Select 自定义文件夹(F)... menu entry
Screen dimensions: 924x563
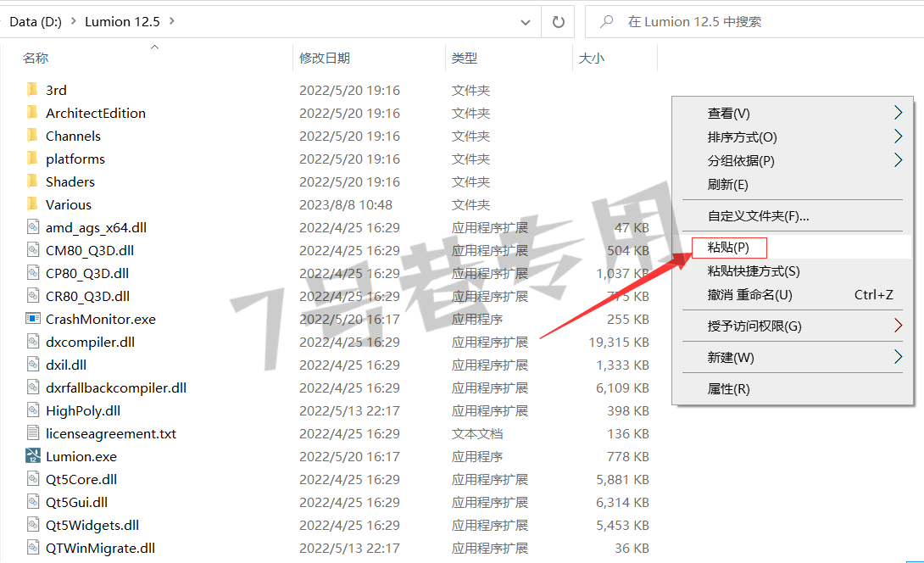(x=792, y=215)
